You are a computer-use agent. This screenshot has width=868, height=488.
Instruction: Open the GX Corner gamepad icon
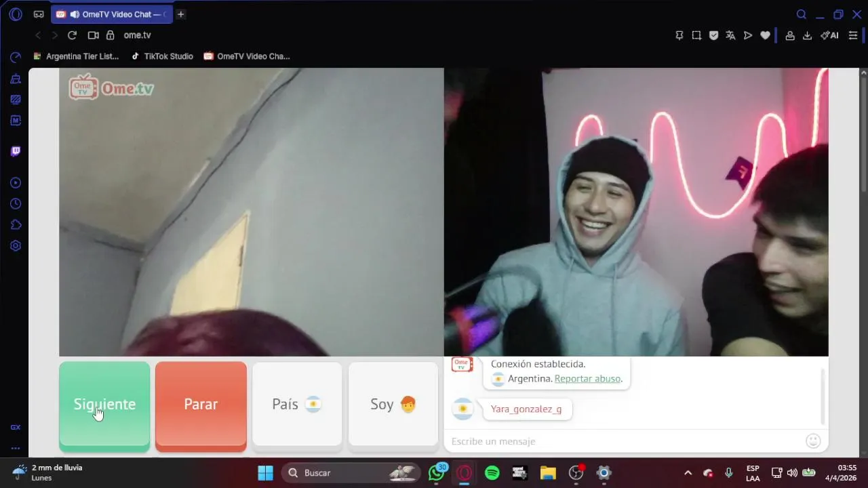pyautogui.click(x=39, y=14)
